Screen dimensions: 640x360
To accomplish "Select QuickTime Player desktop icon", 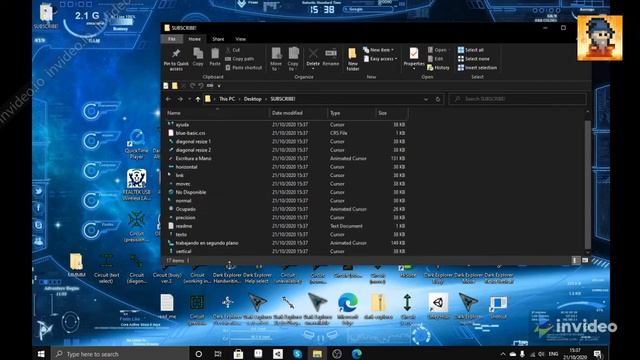I will 137,144.
